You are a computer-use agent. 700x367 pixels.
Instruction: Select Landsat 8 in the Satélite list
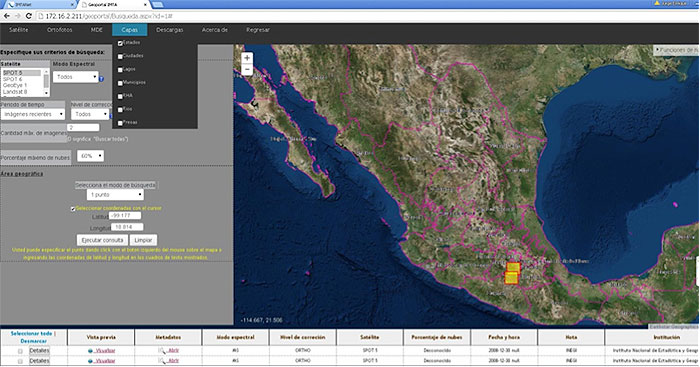tap(21, 92)
